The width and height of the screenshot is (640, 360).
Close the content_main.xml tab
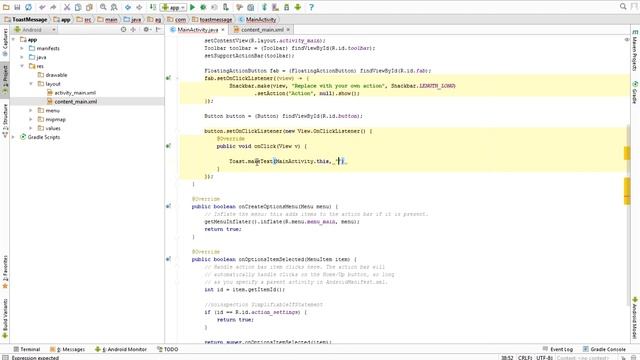(288, 30)
